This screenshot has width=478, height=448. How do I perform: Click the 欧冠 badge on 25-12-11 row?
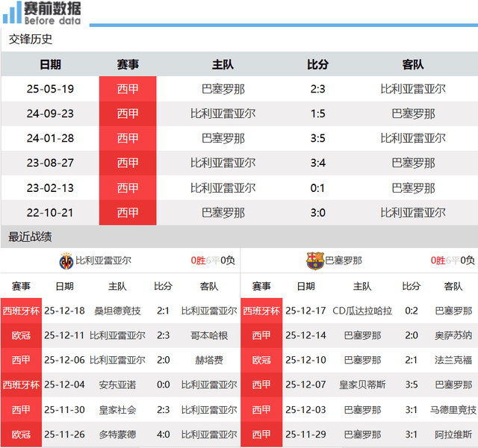point(21,335)
